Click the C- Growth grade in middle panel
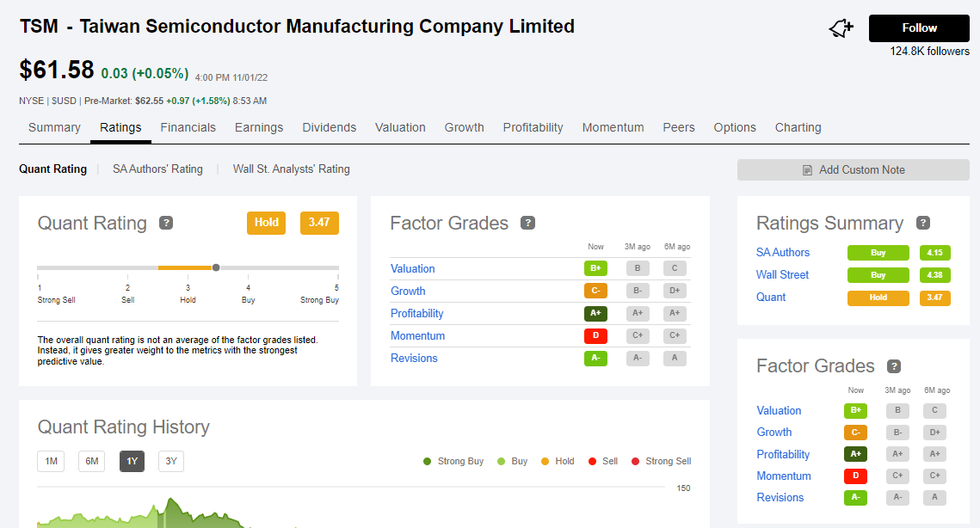Screen dimensions: 980x528 point(595,292)
